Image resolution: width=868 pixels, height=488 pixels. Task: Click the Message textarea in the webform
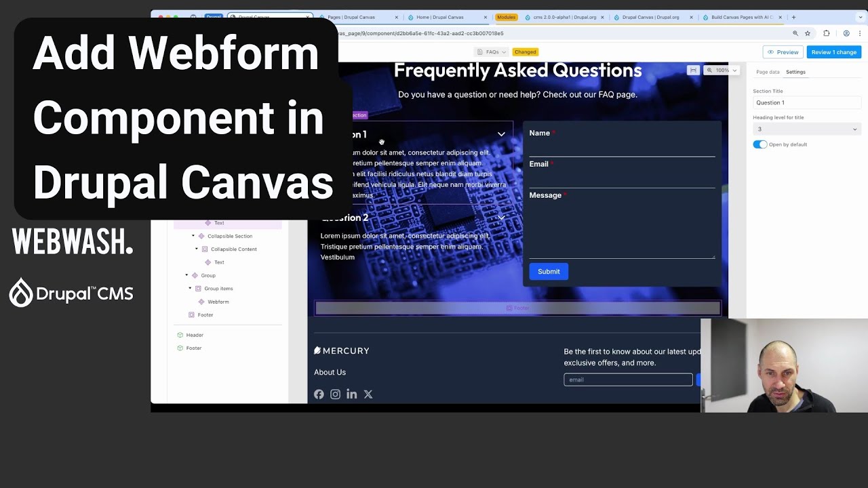coord(622,230)
